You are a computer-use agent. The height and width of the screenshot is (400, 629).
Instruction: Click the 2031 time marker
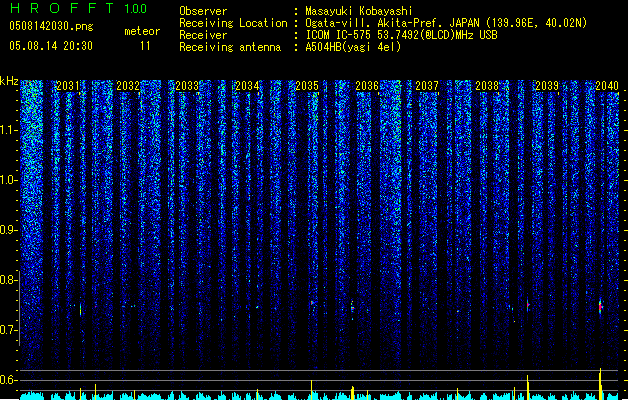(68, 86)
